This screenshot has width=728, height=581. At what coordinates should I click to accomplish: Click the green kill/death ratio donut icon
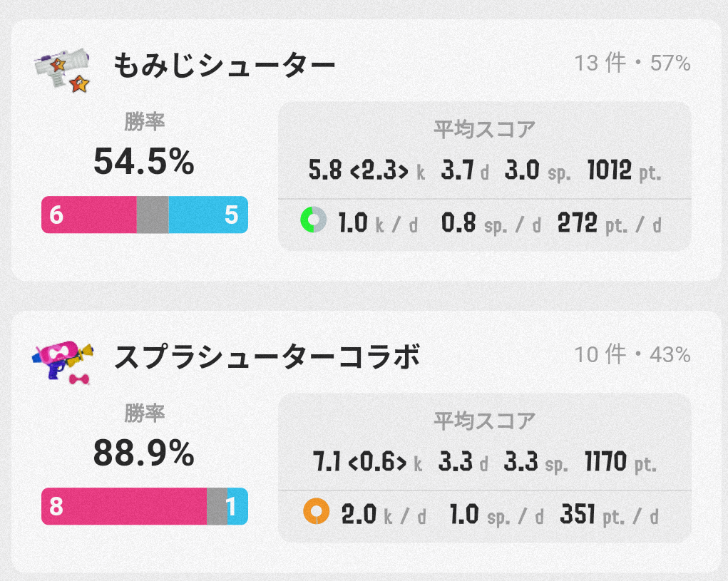point(313,220)
